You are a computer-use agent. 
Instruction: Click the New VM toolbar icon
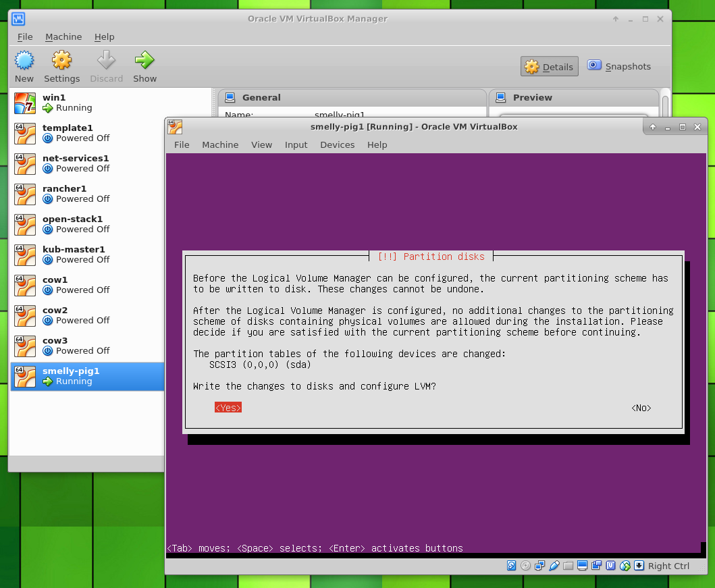(x=24, y=60)
